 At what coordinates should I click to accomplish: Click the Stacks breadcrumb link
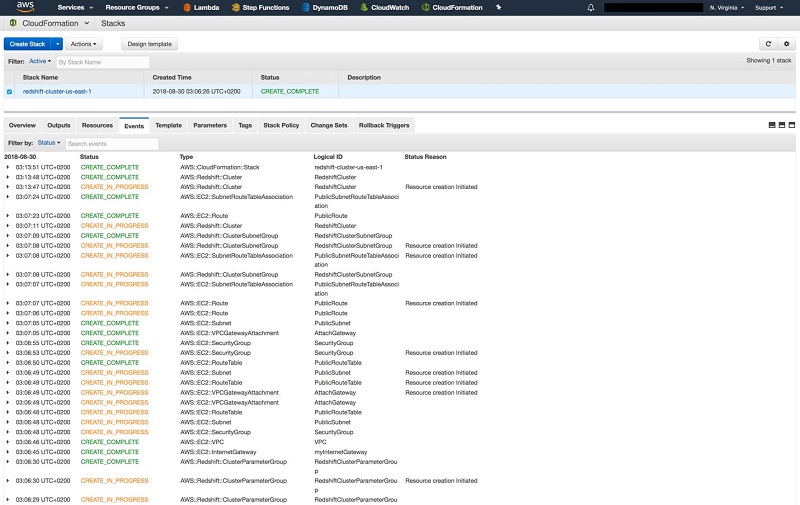point(113,23)
